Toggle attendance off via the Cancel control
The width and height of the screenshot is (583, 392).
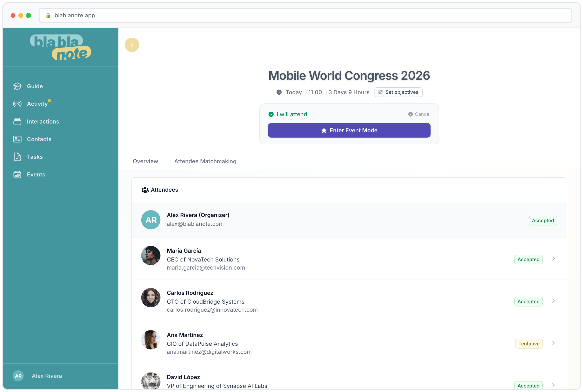point(419,114)
